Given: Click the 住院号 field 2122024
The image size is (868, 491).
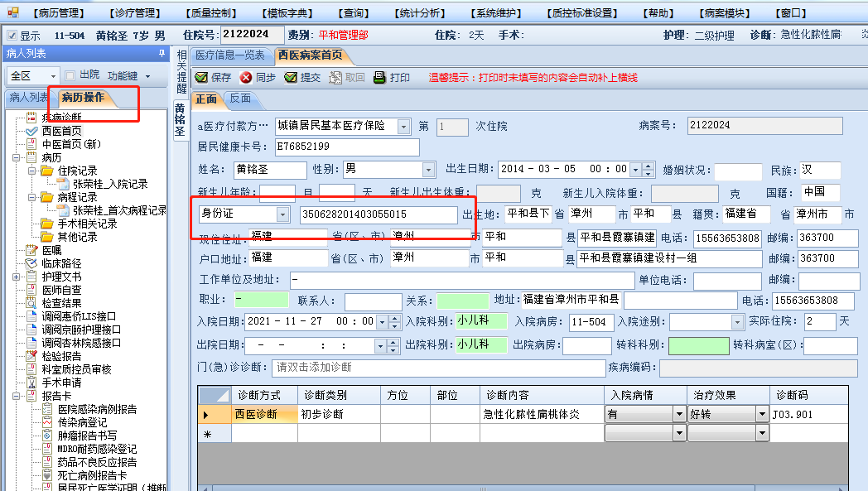Looking at the screenshot, I should tap(253, 34).
